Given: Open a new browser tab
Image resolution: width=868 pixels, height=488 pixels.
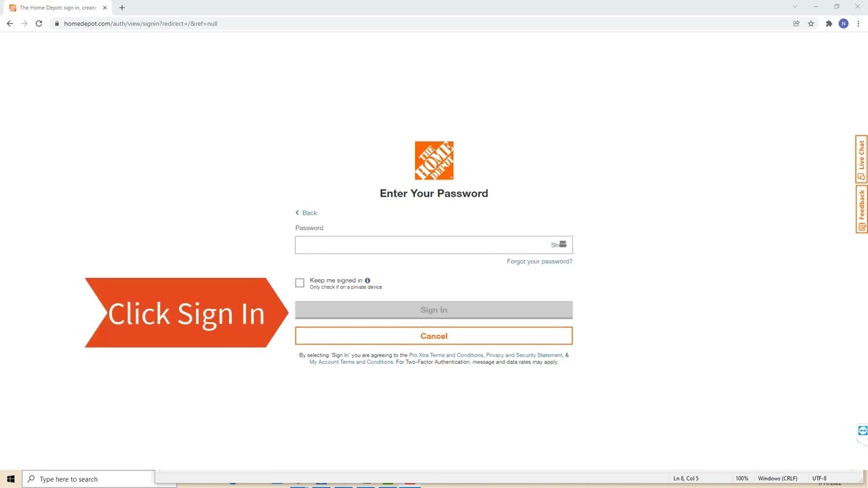Looking at the screenshot, I should (122, 7).
